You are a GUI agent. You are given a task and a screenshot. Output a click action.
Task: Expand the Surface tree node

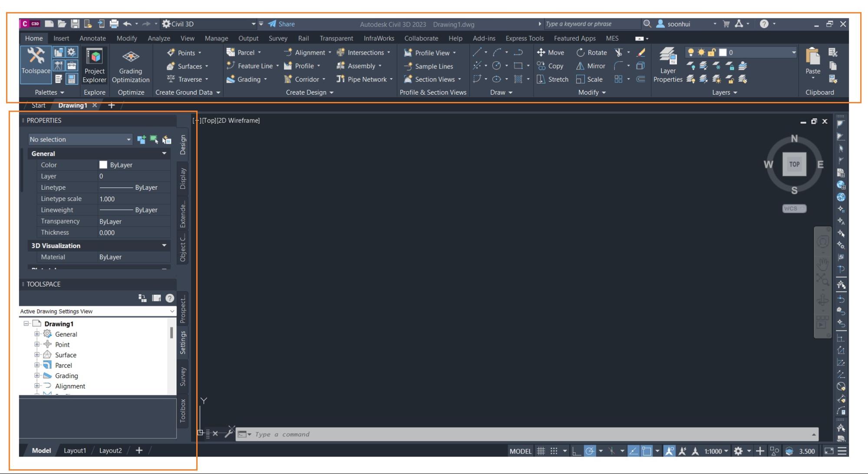pos(37,355)
